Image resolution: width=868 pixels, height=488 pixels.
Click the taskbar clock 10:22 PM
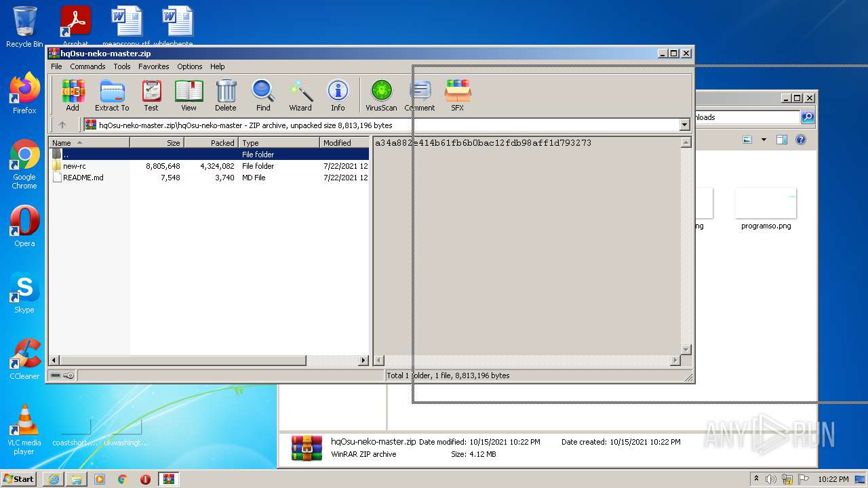833,479
